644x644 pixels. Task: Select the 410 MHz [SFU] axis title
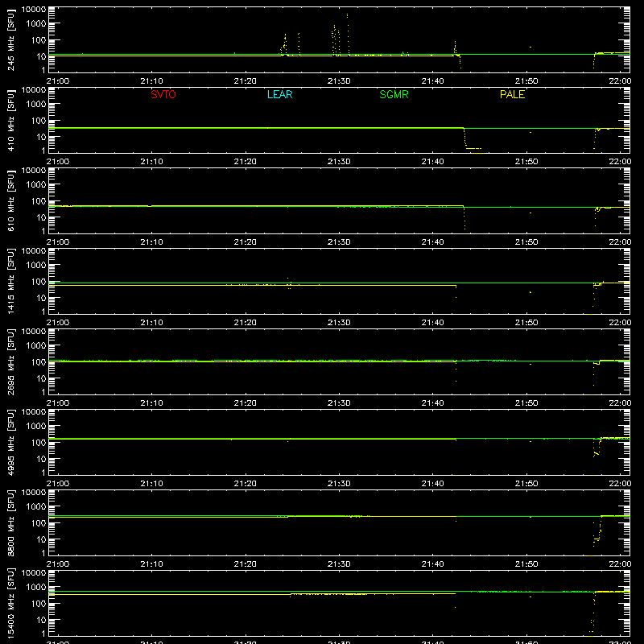point(10,121)
